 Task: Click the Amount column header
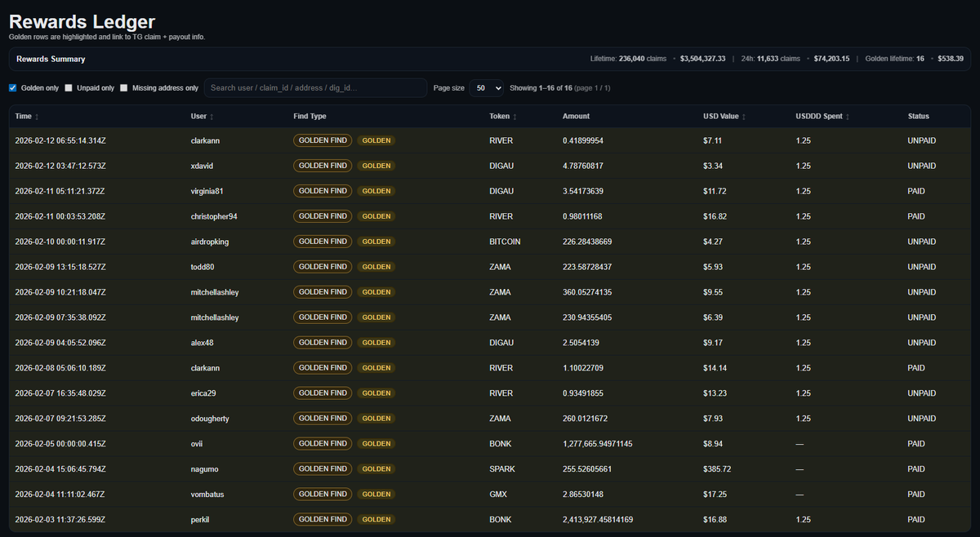[x=576, y=117]
